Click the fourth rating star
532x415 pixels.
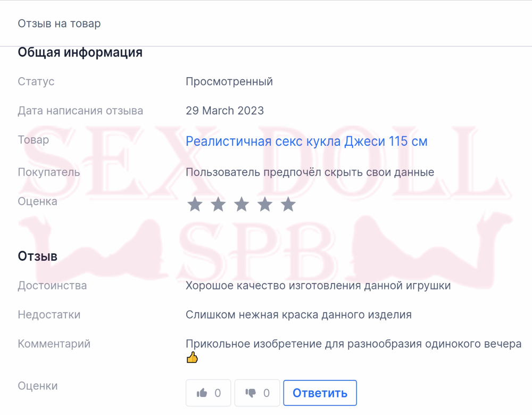click(265, 204)
